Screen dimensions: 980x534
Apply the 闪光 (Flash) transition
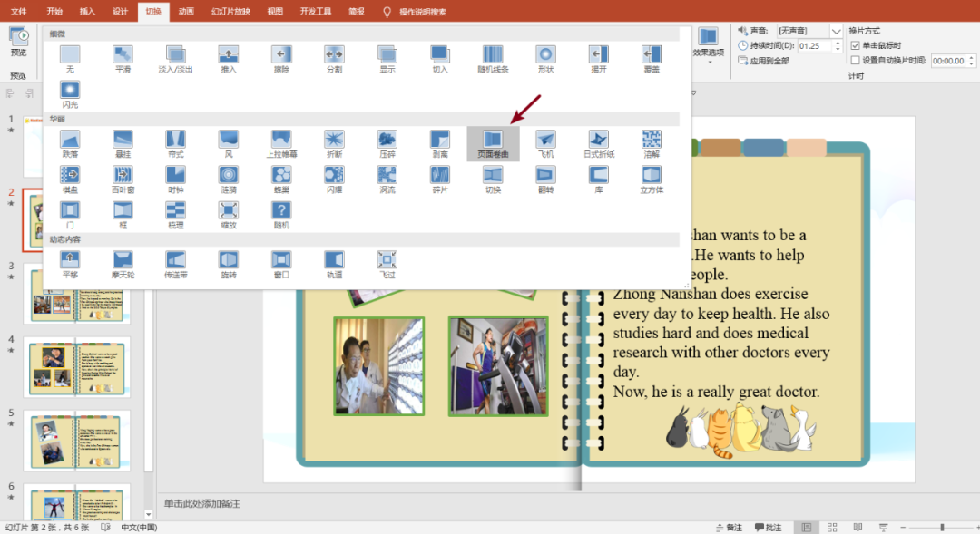[70, 94]
